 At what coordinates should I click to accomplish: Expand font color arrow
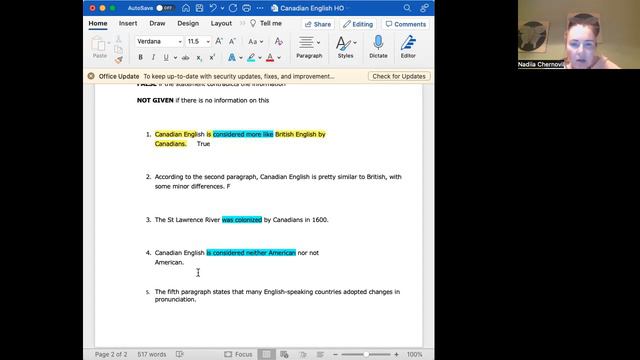coord(279,58)
